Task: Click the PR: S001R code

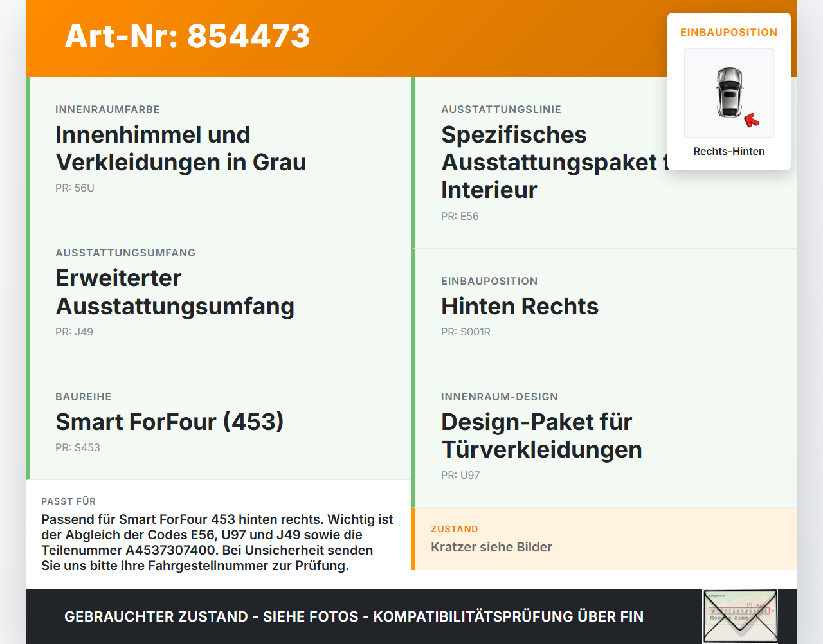Action: (x=466, y=332)
